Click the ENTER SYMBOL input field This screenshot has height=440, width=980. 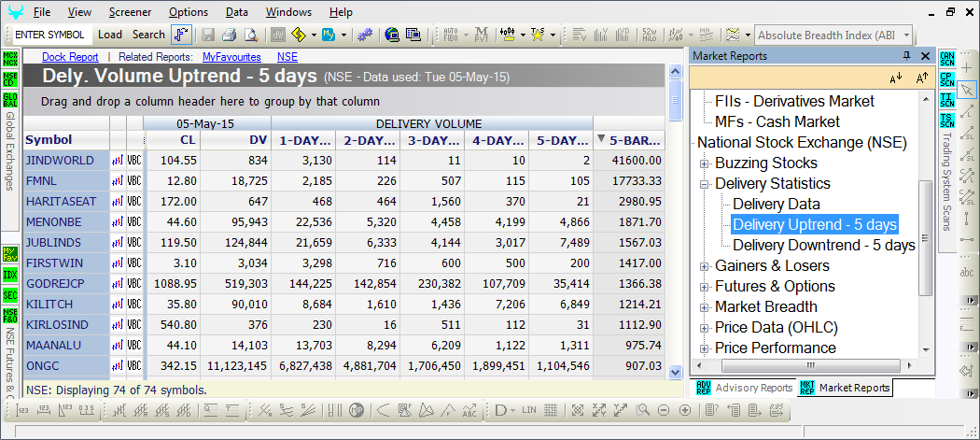[52, 35]
